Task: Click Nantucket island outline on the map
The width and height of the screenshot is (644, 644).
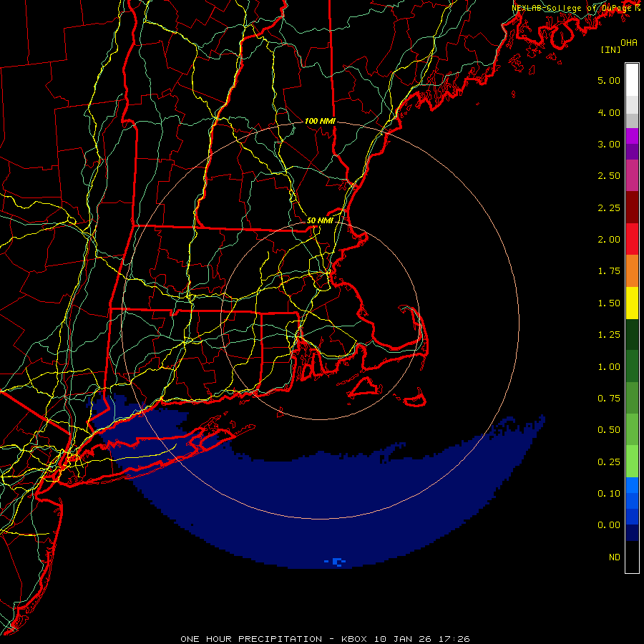Action: pos(414,399)
